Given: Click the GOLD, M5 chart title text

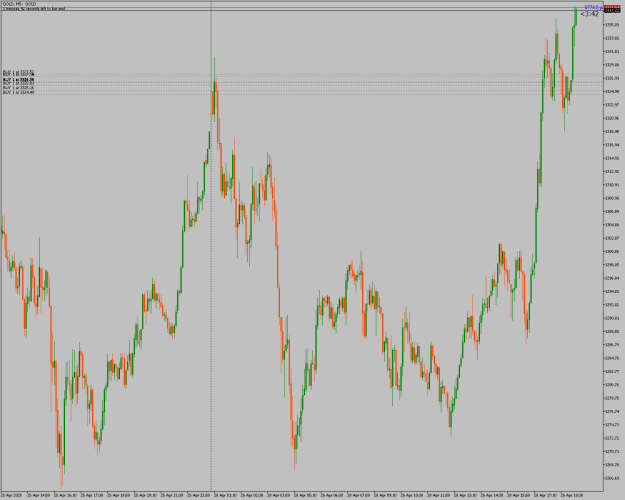Looking at the screenshot, I should click(20, 4).
